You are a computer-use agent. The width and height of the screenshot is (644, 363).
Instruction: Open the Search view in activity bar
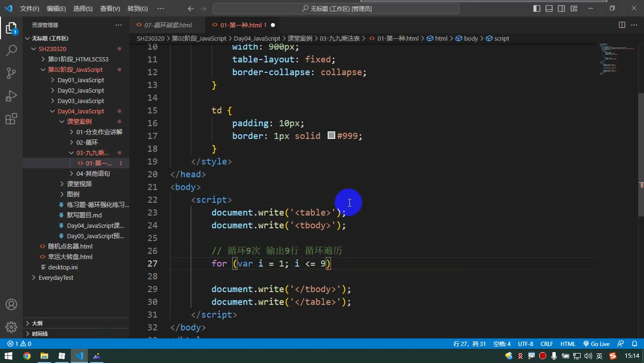coord(11,50)
